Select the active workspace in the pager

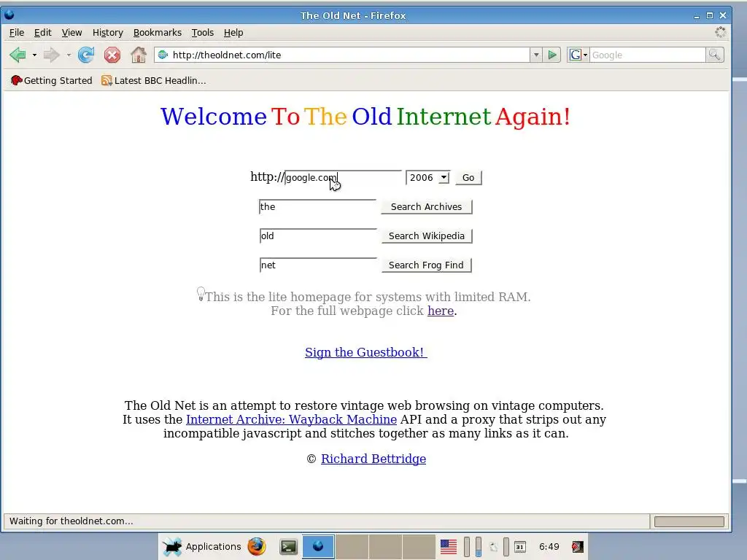(x=318, y=547)
